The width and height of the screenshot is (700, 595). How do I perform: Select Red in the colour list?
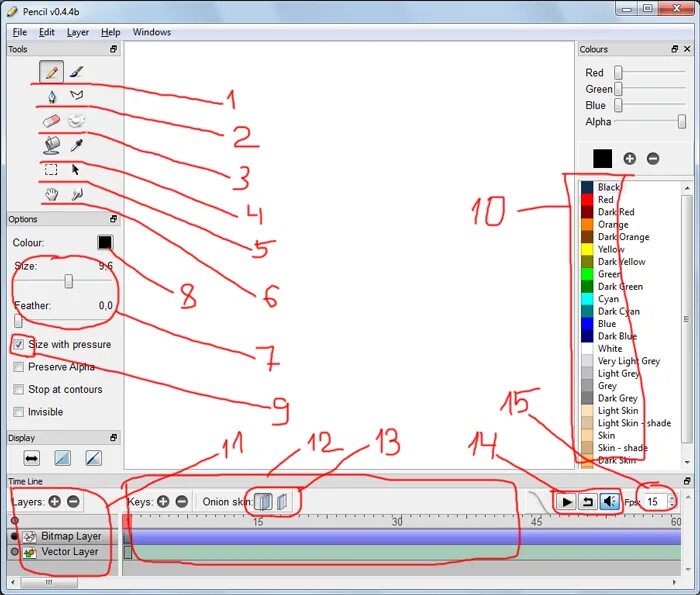pyautogui.click(x=629, y=200)
